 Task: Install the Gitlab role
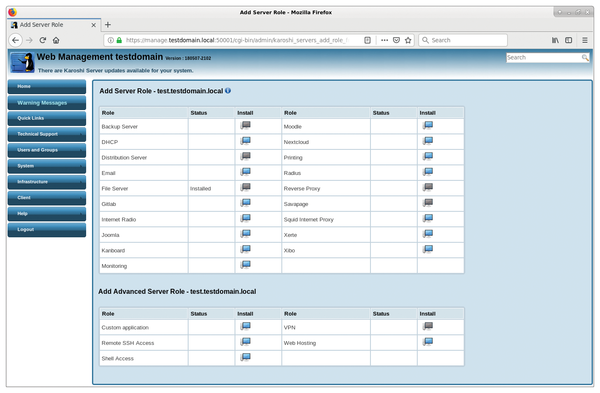click(x=245, y=203)
